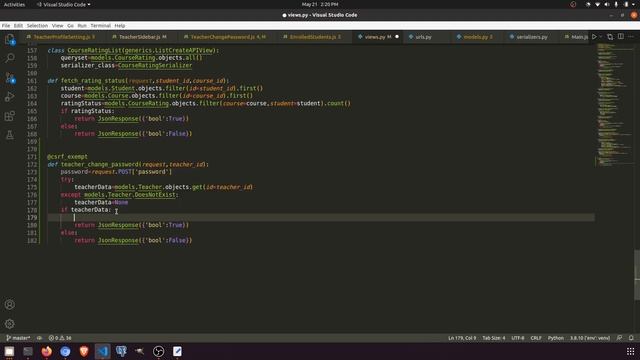This screenshot has height=360, width=640.
Task: Click the master git branch indicator
Action: pos(18,338)
